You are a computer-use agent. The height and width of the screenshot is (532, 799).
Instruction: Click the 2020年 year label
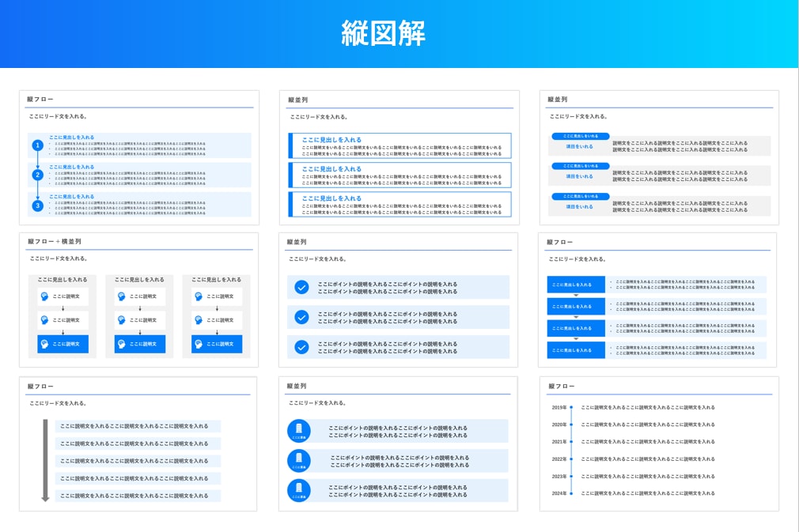click(x=559, y=424)
